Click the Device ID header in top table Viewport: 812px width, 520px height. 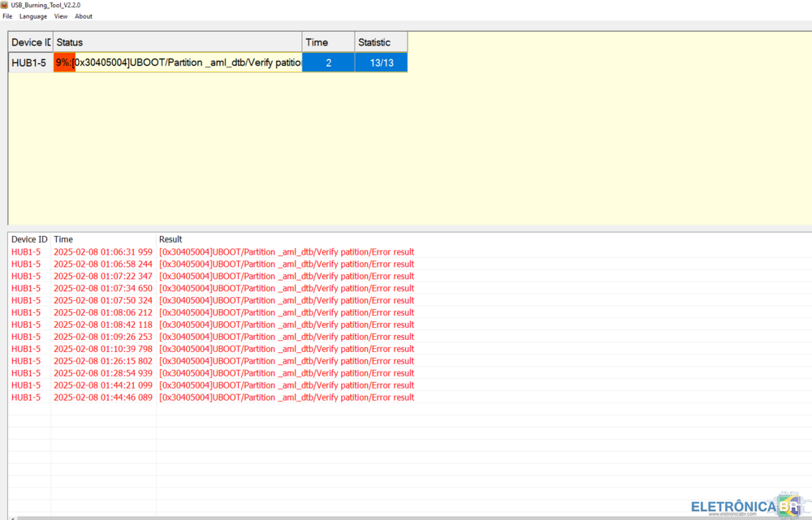(x=31, y=42)
